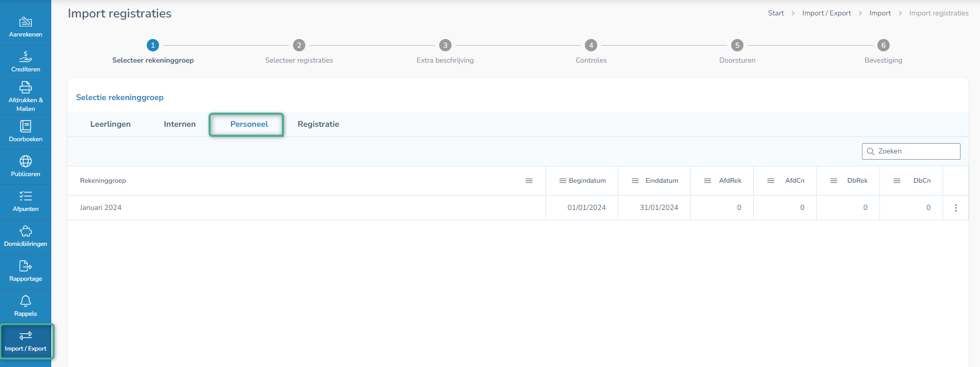Open row actions menu for Januari 2024
Viewport: 980px width, 367px height.
955,208
